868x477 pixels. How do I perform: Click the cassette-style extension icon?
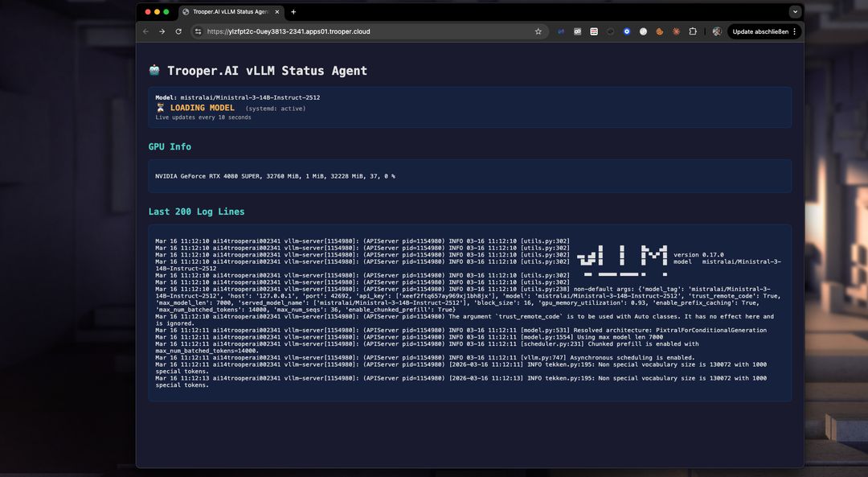point(577,31)
